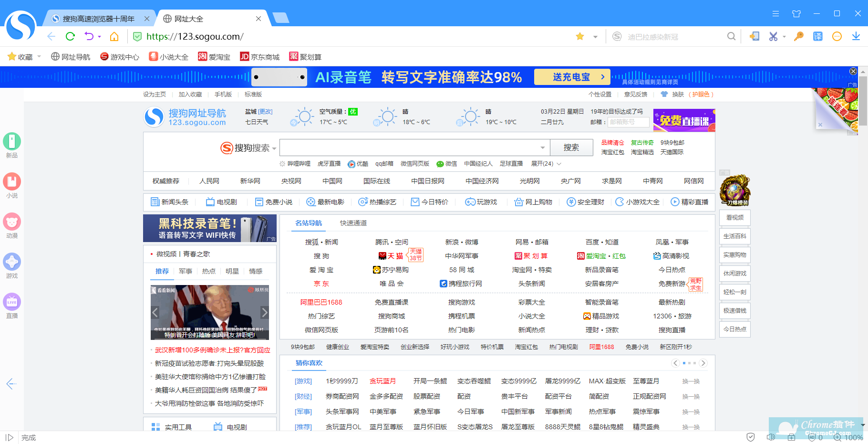Select the 名站导航 tab
Screen dimensions: 868x444
click(x=309, y=223)
